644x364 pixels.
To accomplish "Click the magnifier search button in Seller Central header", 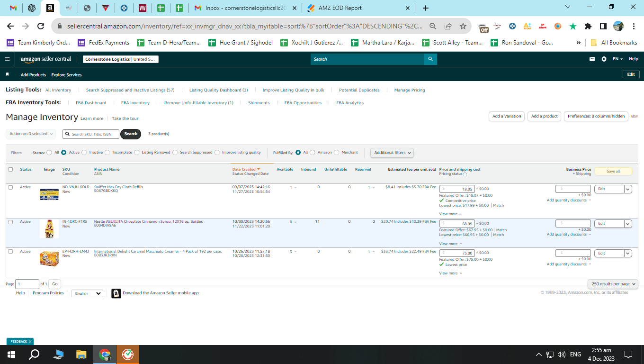I will pyautogui.click(x=430, y=59).
